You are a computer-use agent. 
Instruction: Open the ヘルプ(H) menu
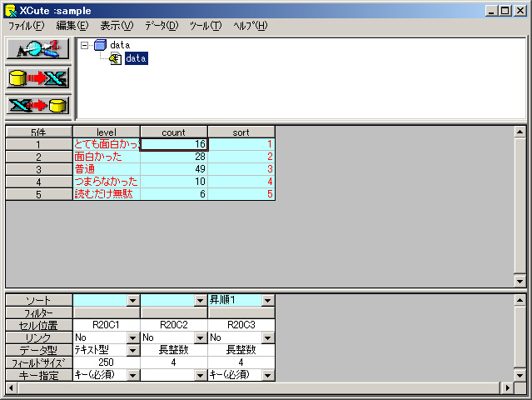click(x=251, y=26)
